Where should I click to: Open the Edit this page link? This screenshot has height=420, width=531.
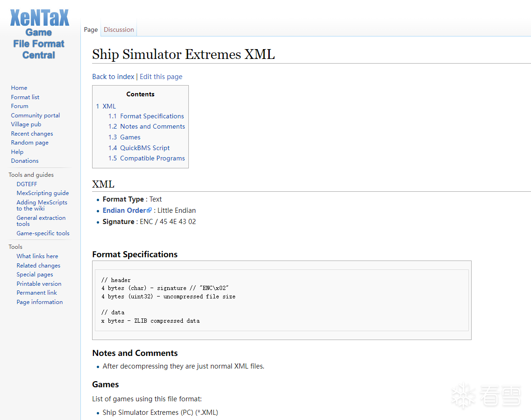click(x=161, y=77)
